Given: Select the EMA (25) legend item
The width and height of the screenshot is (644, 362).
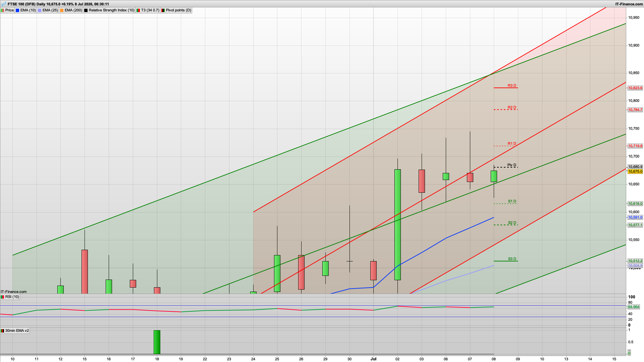Looking at the screenshot, I should [48, 10].
